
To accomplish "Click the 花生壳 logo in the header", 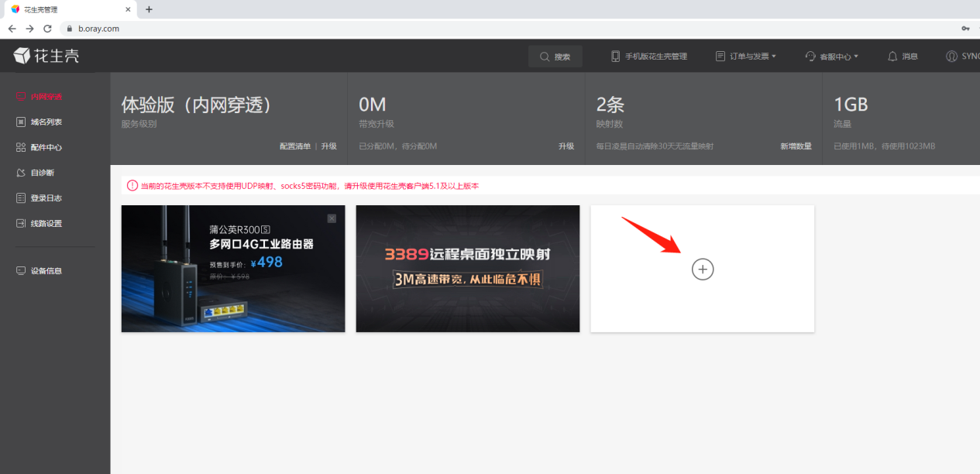I will [x=46, y=56].
